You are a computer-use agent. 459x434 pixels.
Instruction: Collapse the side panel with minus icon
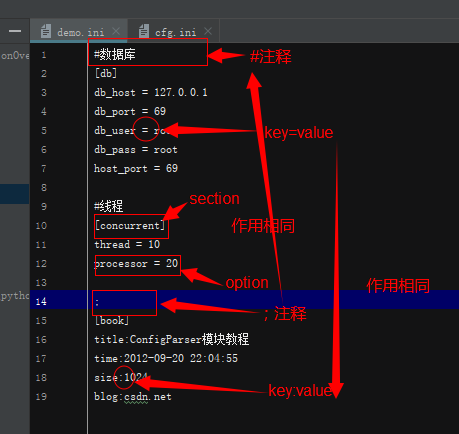pyautogui.click(x=15, y=31)
